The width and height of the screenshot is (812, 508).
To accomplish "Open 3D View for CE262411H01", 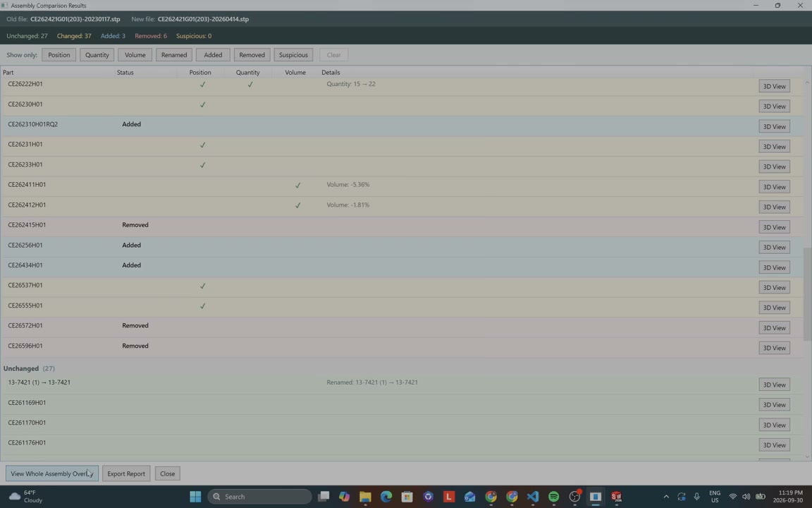I will (x=774, y=187).
